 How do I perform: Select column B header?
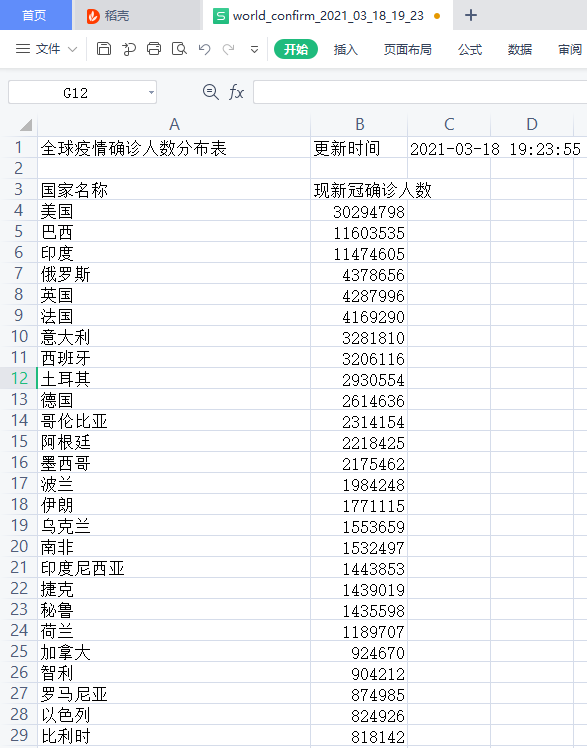tap(360, 125)
